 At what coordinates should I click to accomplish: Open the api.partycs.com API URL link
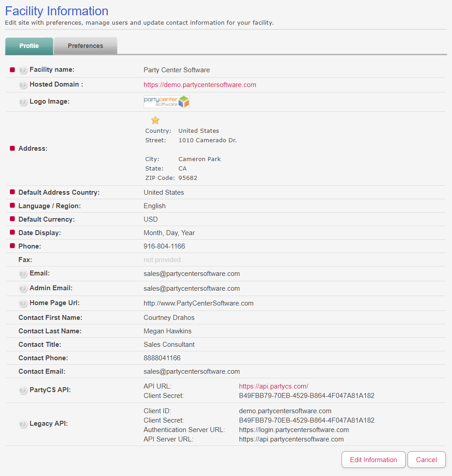pyautogui.click(x=273, y=386)
